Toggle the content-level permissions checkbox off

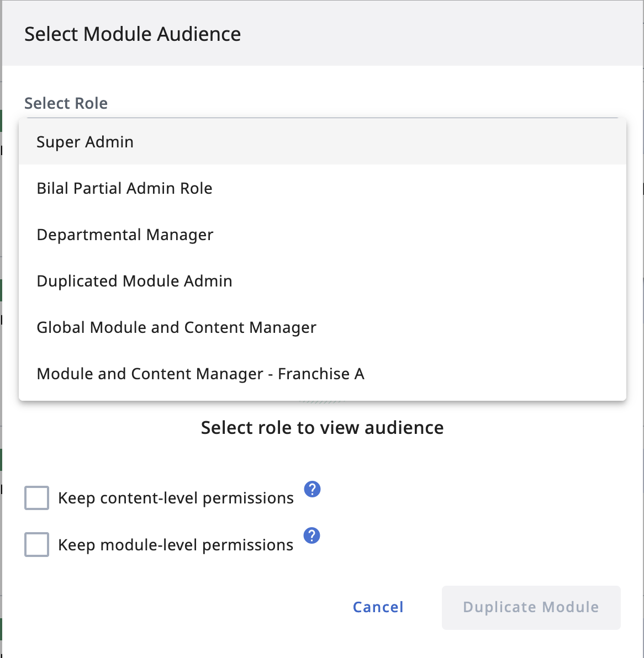[36, 498]
